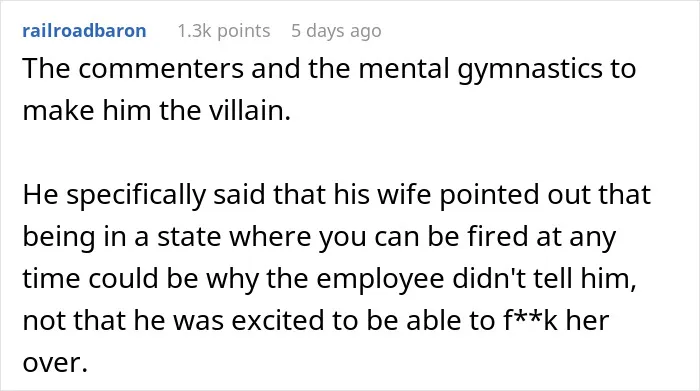Click the line starting 'time could be why'
Viewport: 700px width, 391px height.
click(x=329, y=279)
